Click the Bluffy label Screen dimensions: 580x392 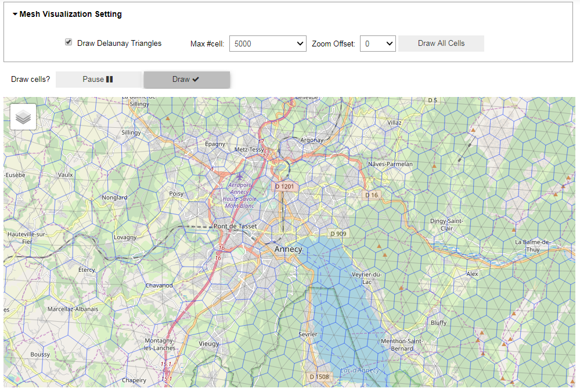tap(438, 322)
